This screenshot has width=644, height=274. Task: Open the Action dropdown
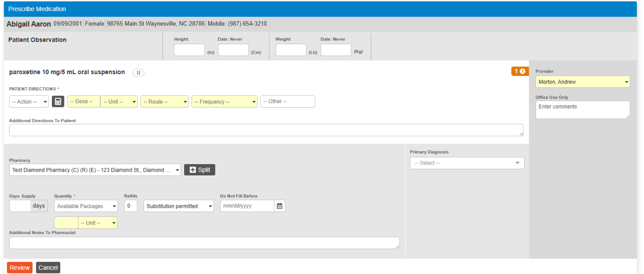(x=29, y=102)
